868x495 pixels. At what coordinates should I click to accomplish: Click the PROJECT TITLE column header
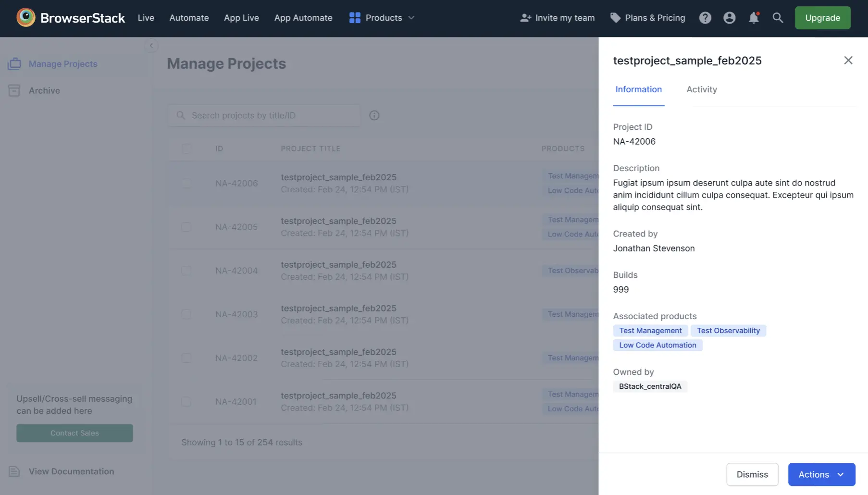310,148
